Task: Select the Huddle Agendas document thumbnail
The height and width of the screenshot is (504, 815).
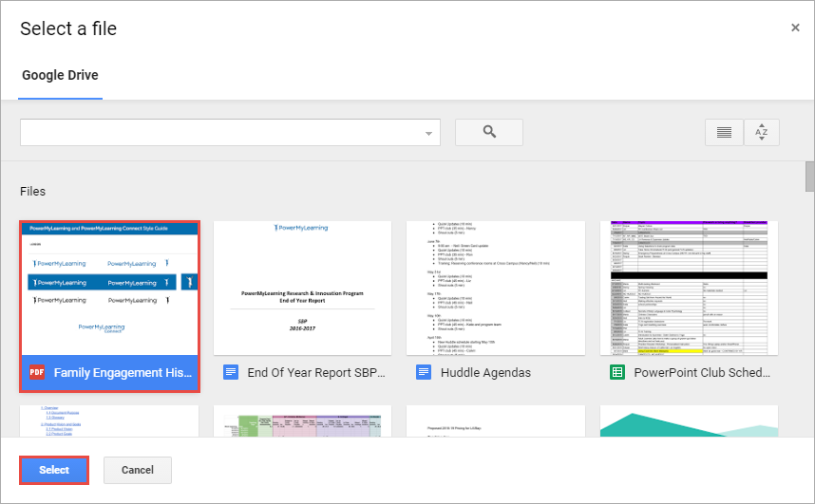Action: coord(495,289)
